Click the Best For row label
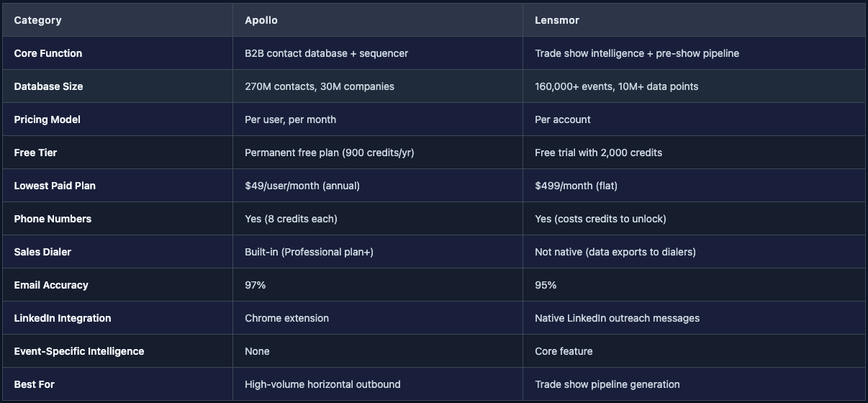Image resolution: width=868 pixels, height=403 pixels. 35,384
